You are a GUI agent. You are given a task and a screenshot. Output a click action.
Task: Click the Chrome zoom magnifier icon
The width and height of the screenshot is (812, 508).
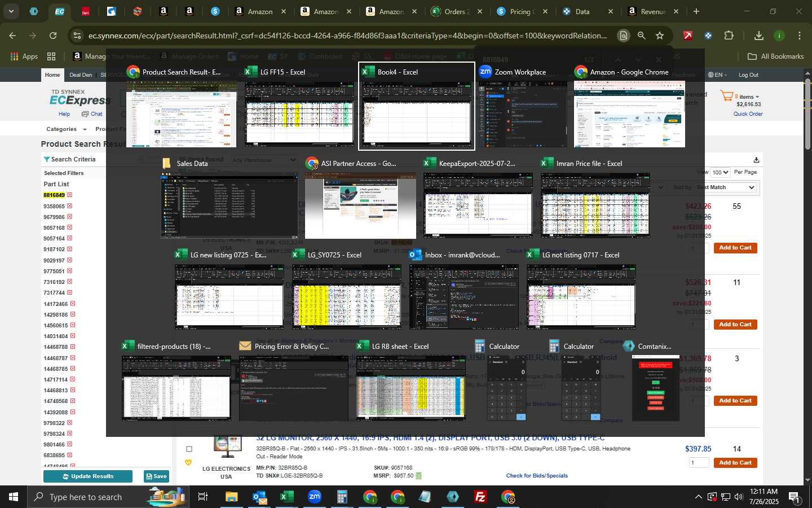[641, 36]
